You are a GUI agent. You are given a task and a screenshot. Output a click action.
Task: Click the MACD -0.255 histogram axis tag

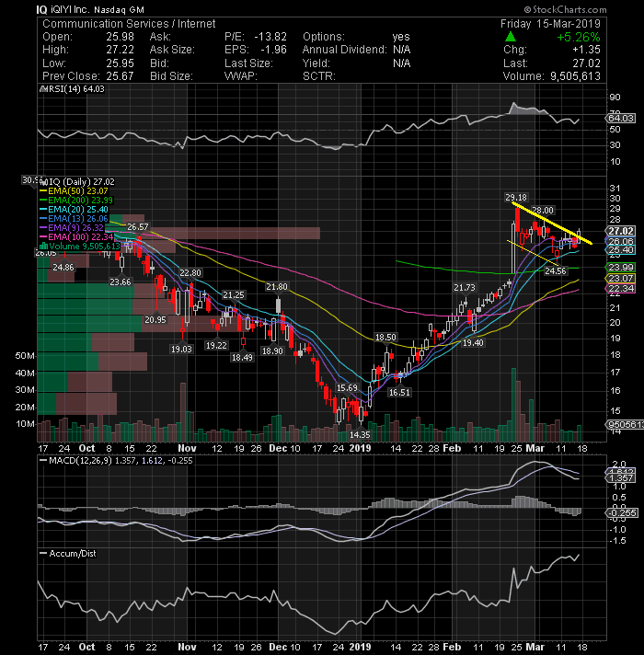click(x=622, y=512)
